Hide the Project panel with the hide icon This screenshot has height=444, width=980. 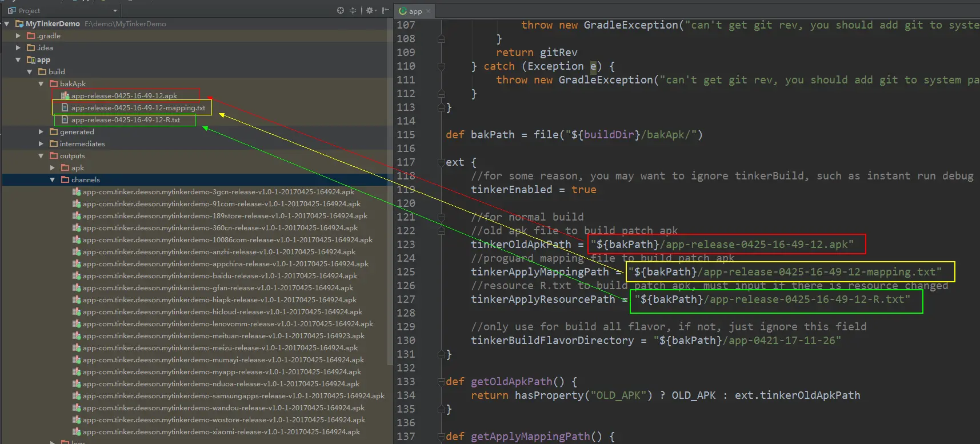point(386,10)
